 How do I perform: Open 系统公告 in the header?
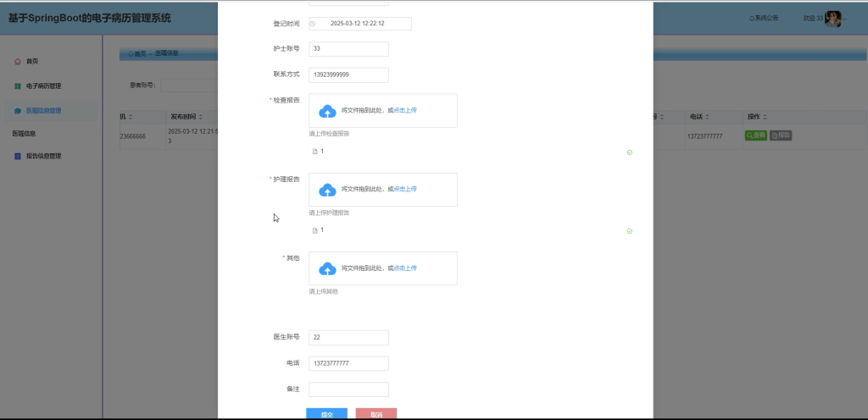(x=766, y=19)
